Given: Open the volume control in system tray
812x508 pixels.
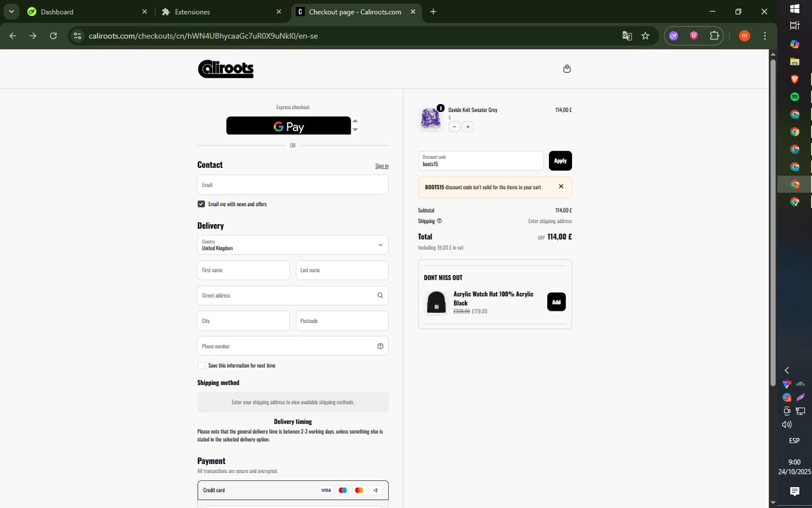Looking at the screenshot, I should 787,425.
